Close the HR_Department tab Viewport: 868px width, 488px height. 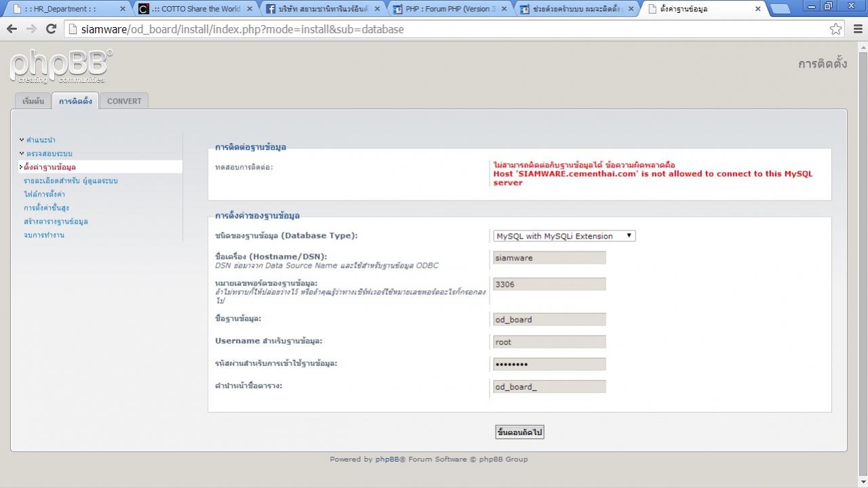click(x=122, y=9)
